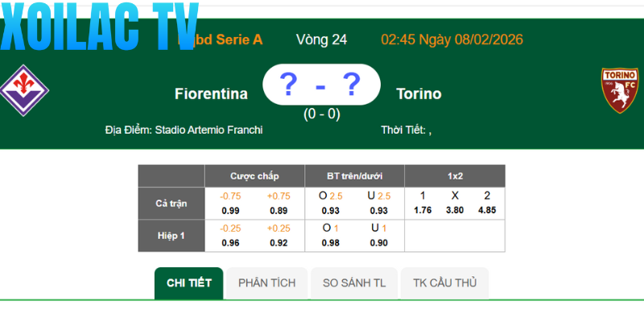This screenshot has width=644, height=322.
Task: Pick full-match -0.75 handicap odds 0.99
Action: 230,210
